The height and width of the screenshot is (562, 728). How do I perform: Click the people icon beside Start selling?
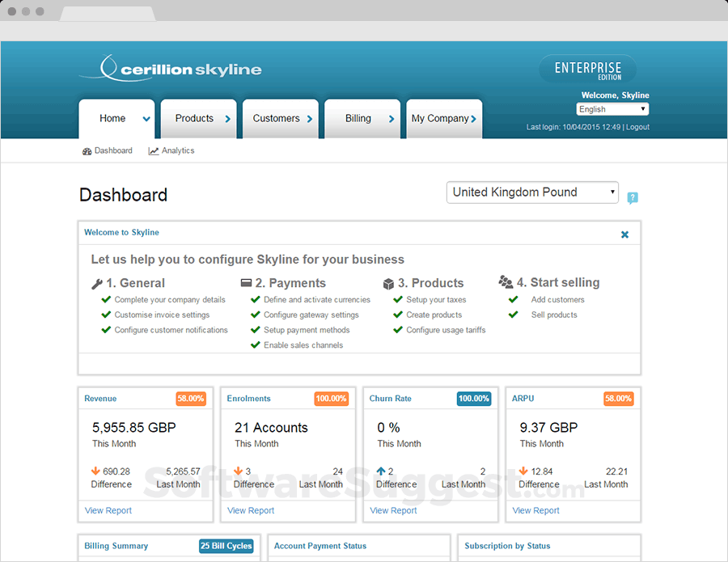(507, 283)
